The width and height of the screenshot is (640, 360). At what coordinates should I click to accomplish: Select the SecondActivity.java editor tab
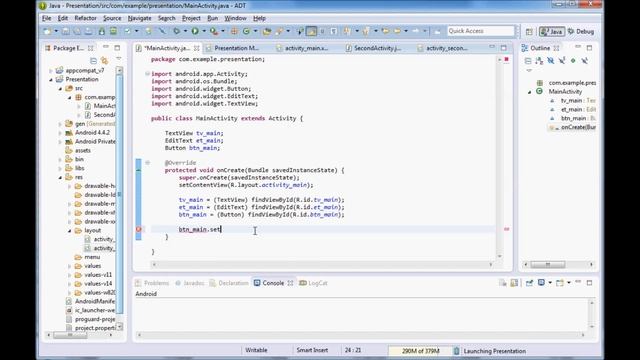coord(374,48)
